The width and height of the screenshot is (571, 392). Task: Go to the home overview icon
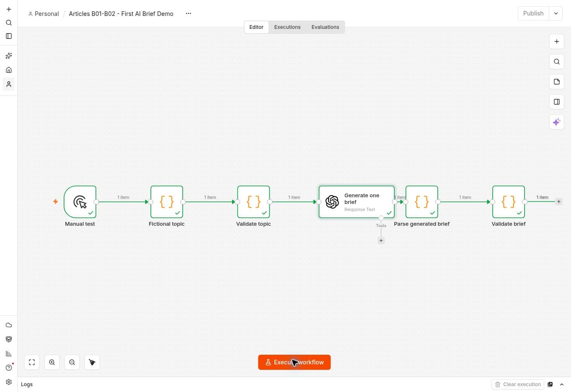coord(9,70)
